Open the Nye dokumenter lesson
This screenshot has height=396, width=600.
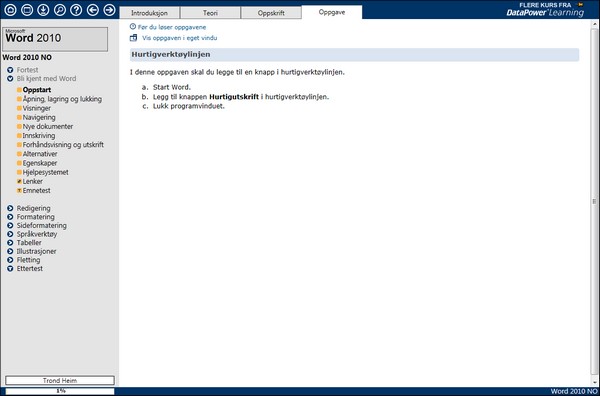click(48, 126)
